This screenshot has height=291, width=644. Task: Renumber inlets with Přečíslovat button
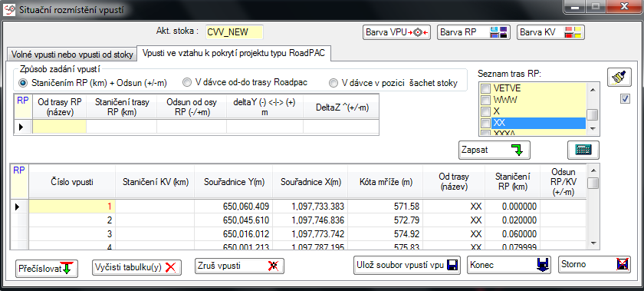(x=47, y=269)
